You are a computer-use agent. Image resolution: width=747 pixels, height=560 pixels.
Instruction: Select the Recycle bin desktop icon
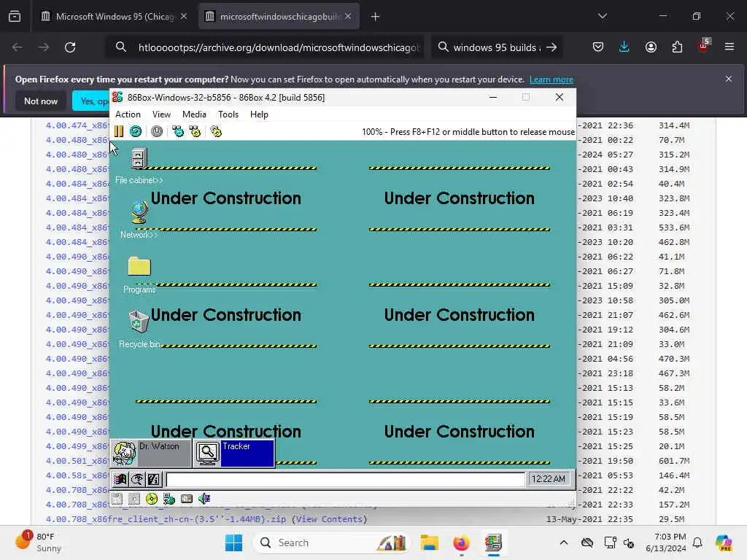[139, 329]
